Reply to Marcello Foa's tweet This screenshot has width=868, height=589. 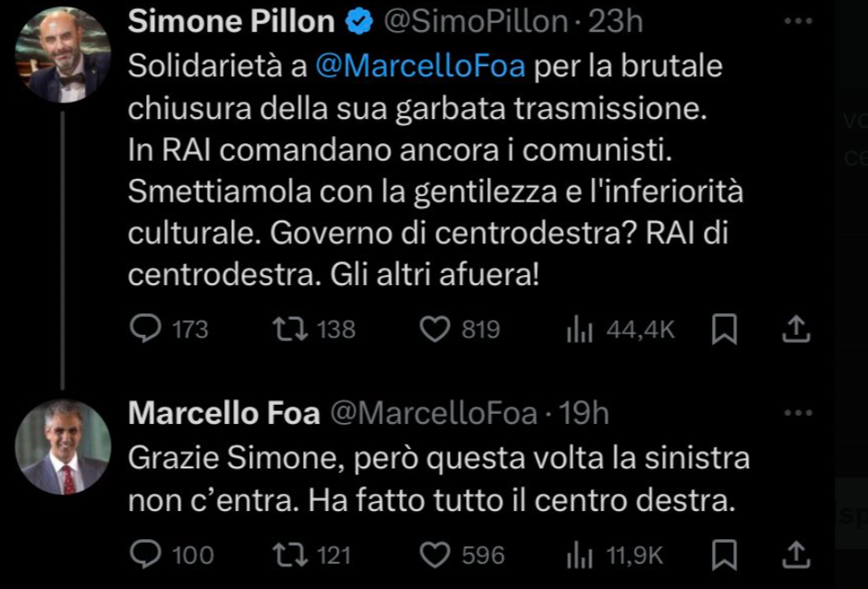(x=145, y=554)
